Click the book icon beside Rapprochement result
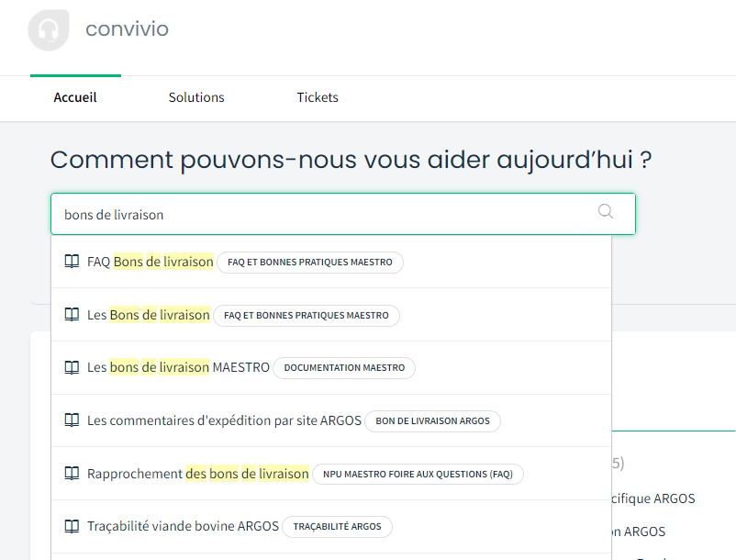Screen dimensions: 736x560 coord(72,473)
